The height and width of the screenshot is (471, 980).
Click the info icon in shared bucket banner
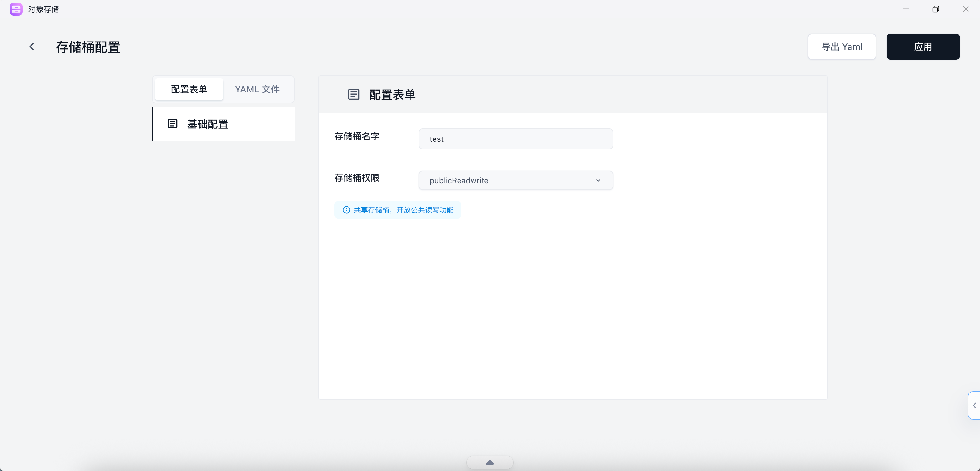pyautogui.click(x=346, y=210)
